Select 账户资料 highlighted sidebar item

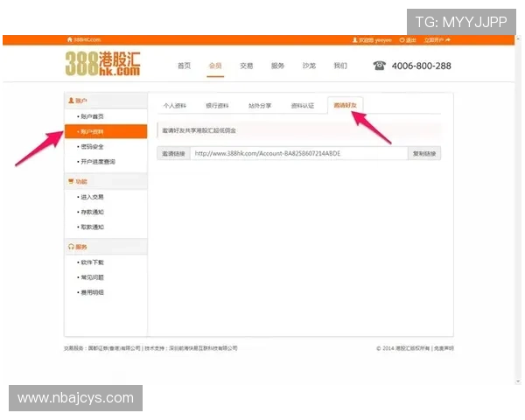click(106, 131)
